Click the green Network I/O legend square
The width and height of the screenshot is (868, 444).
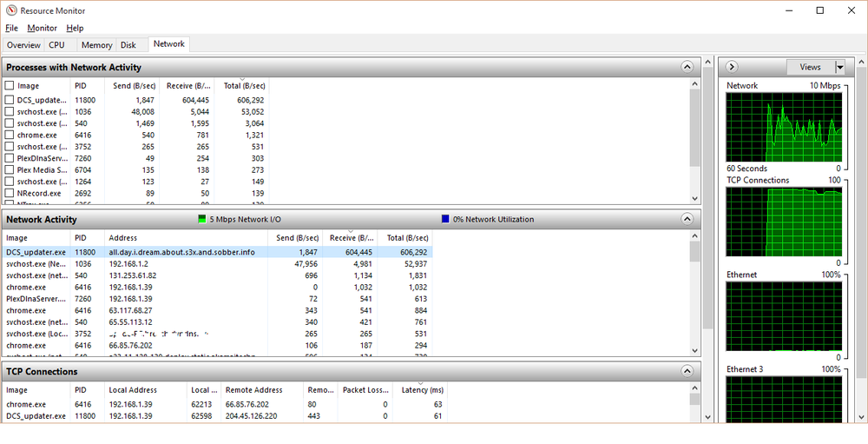[x=202, y=219]
